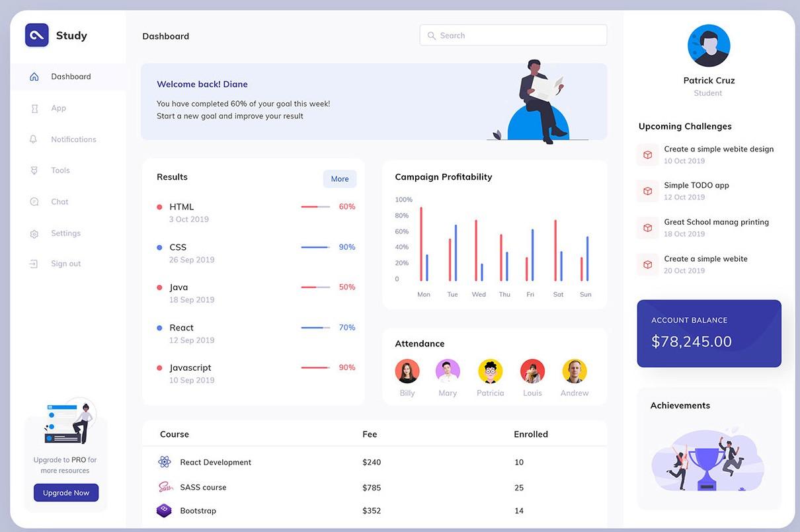The image size is (800, 532).
Task: Click Patrick Cruz profile picture
Action: point(709,46)
